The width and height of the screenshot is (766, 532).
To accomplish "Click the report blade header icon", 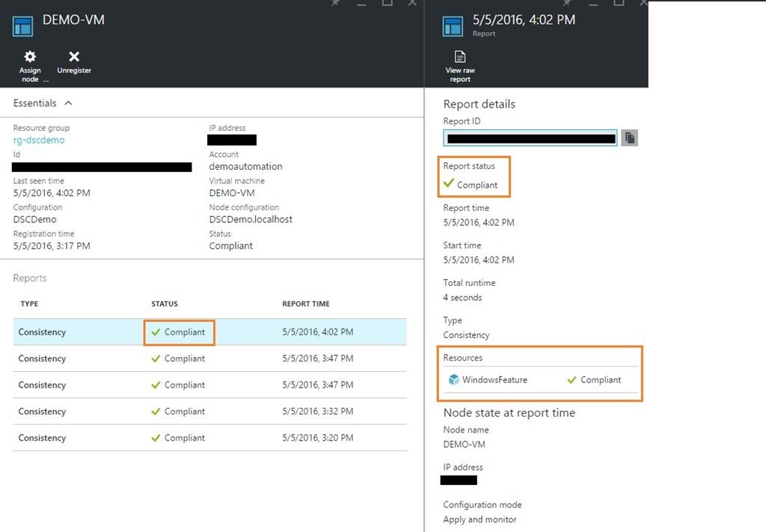I will (453, 25).
